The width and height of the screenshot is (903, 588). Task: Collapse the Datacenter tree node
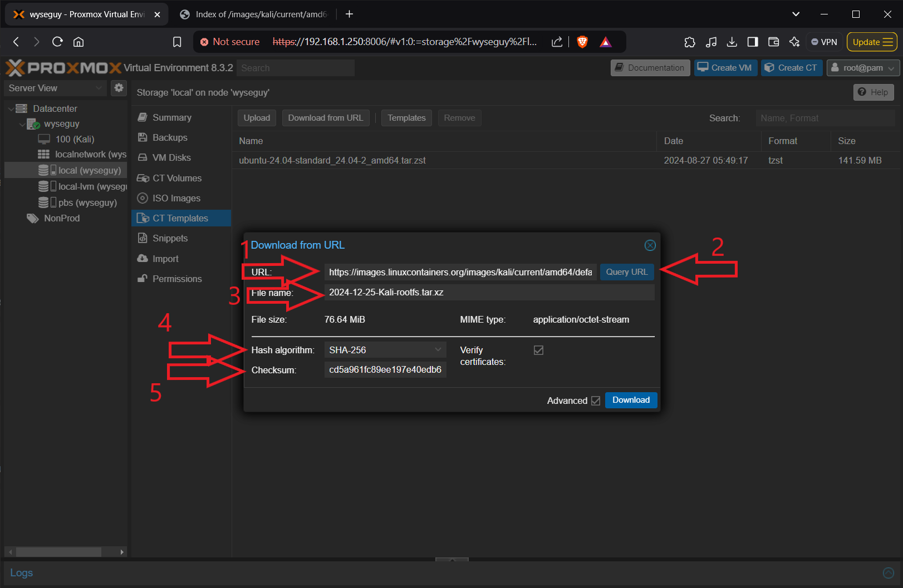point(11,108)
